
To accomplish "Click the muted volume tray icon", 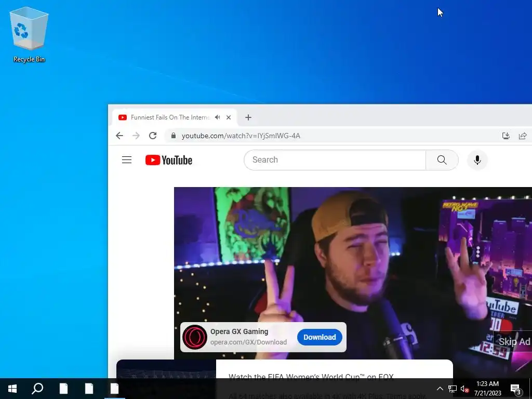I will (465, 389).
